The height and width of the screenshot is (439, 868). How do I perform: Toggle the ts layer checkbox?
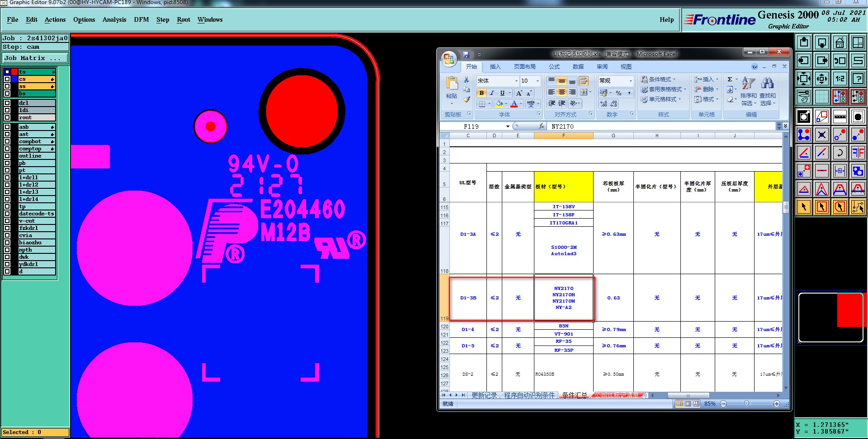pyautogui.click(x=7, y=72)
